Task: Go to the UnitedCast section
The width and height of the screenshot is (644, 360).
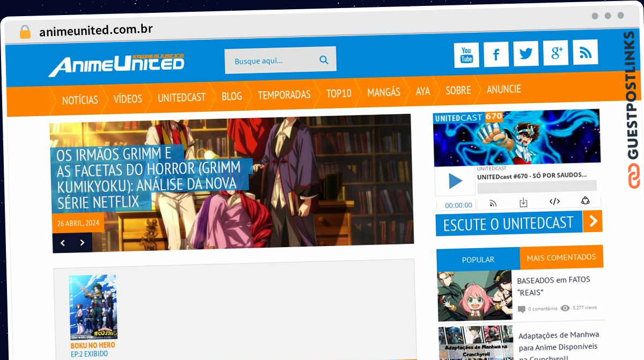Action: 181,97
